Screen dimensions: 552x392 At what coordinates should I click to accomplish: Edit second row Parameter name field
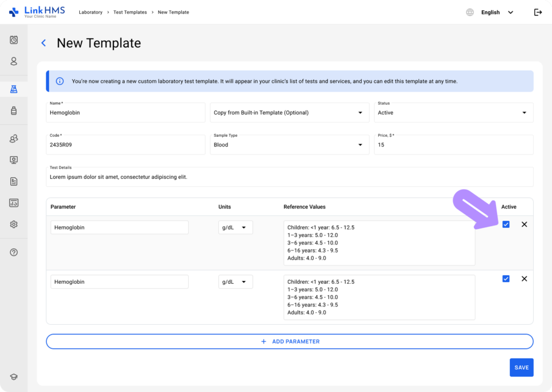click(119, 282)
